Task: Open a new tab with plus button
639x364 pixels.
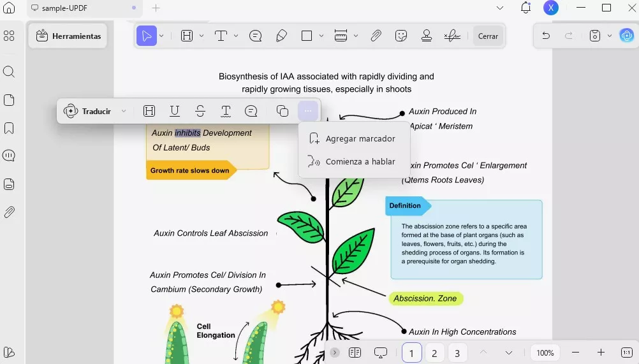Action: pos(156,8)
